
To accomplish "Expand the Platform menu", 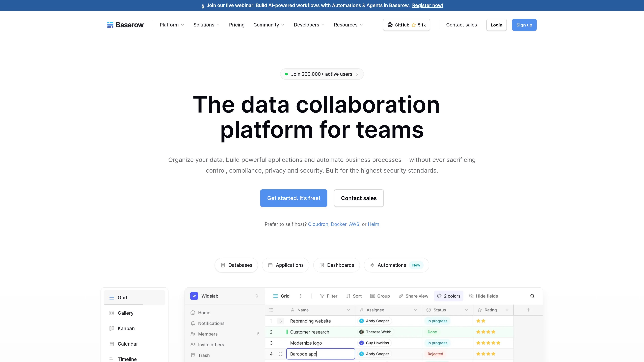I will 172,25.
